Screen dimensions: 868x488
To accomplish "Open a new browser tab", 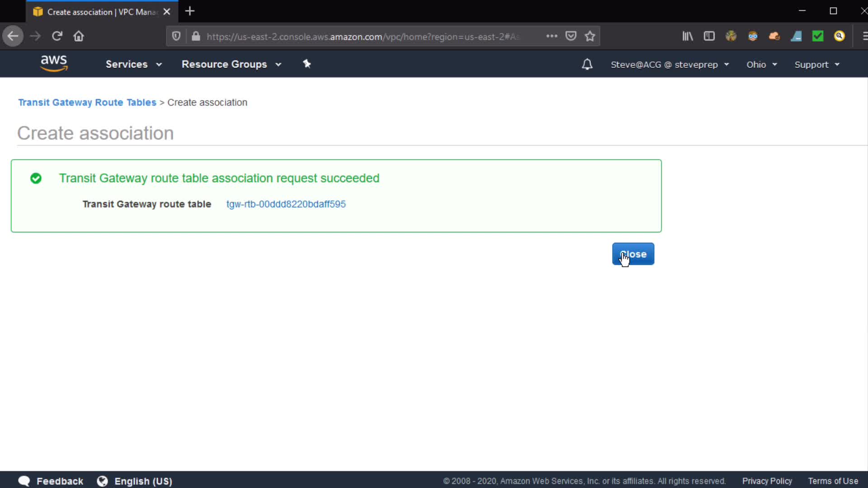I will (x=190, y=11).
